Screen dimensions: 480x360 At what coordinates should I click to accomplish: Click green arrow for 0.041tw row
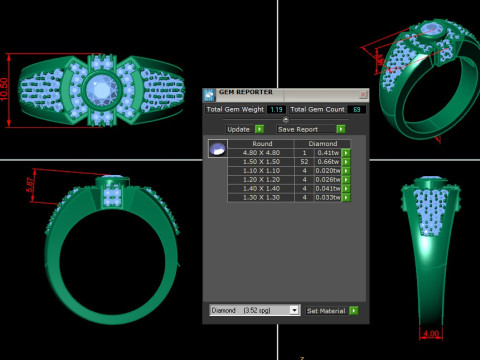[346, 189]
